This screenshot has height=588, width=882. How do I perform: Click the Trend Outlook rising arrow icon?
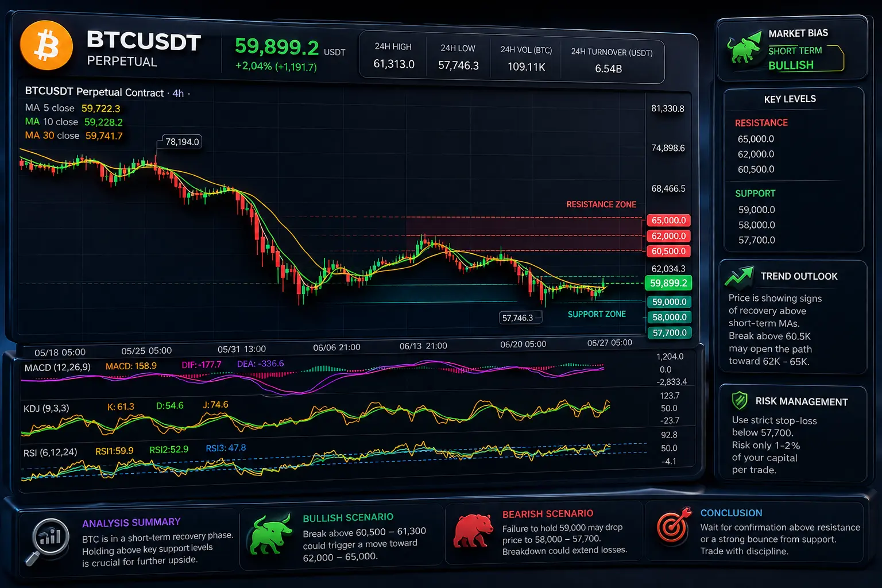click(739, 276)
